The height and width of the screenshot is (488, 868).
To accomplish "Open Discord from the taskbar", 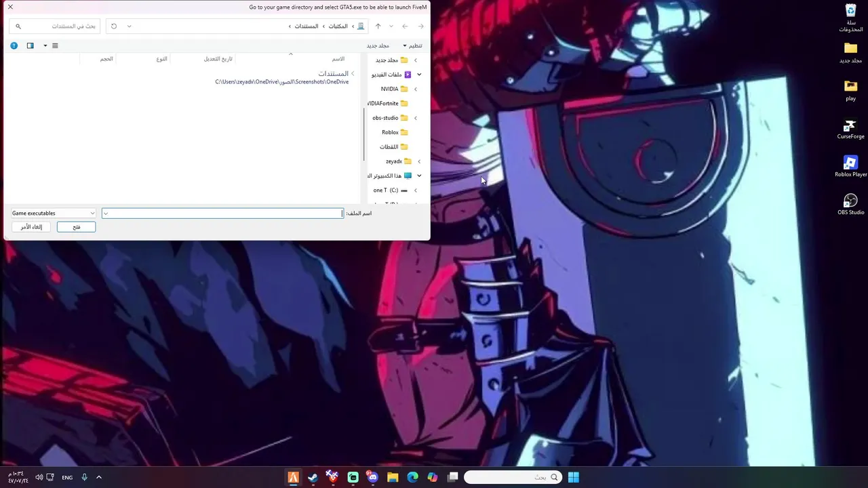I will 372,477.
